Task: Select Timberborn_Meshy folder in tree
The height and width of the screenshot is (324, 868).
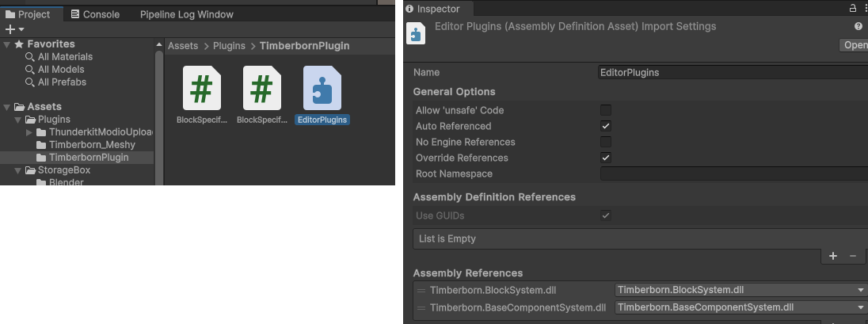Action: 92,145
